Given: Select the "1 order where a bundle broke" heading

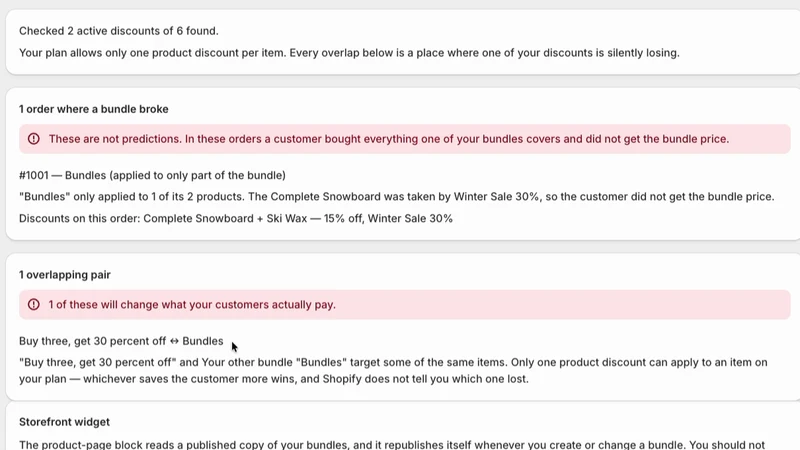Looking at the screenshot, I should click(94, 109).
